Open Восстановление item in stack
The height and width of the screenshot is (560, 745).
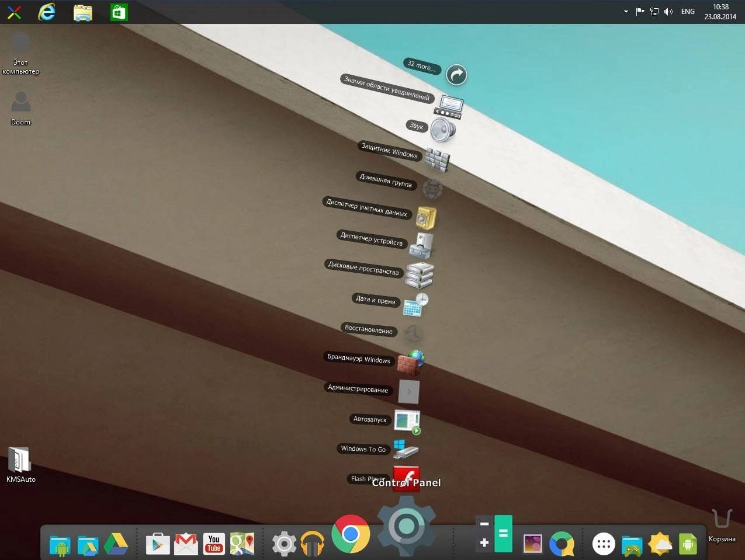(413, 333)
